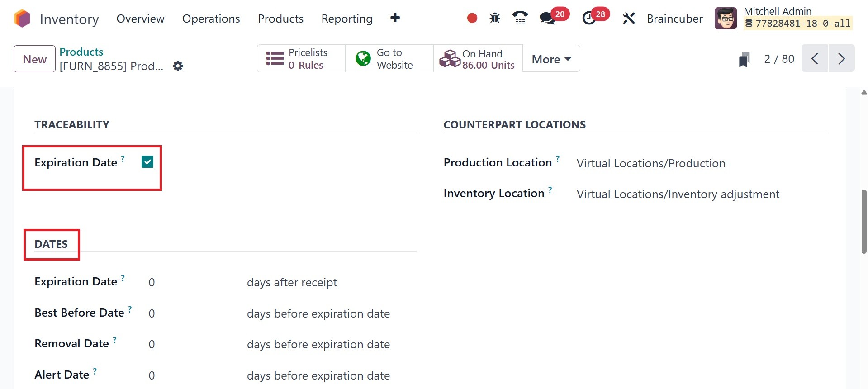Open the activities clock icon
This screenshot has height=389, width=868.
coord(588,18)
